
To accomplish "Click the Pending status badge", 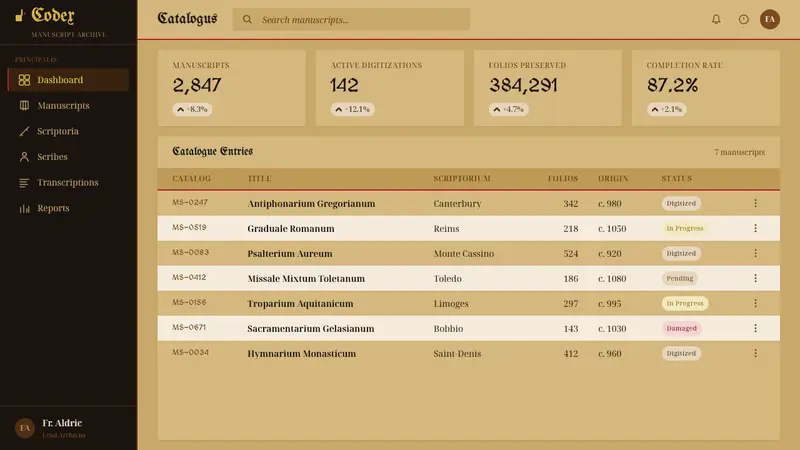I will pyautogui.click(x=680, y=278).
